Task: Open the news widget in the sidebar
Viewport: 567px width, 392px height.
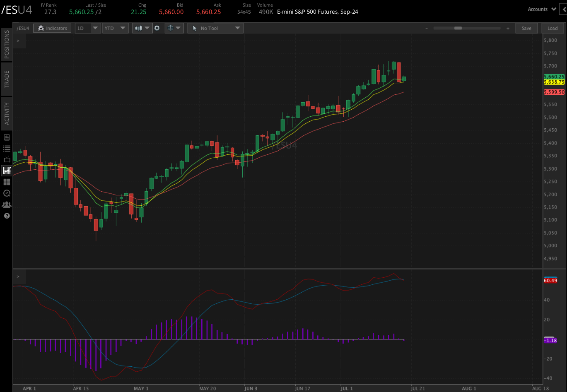Action: (x=6, y=137)
